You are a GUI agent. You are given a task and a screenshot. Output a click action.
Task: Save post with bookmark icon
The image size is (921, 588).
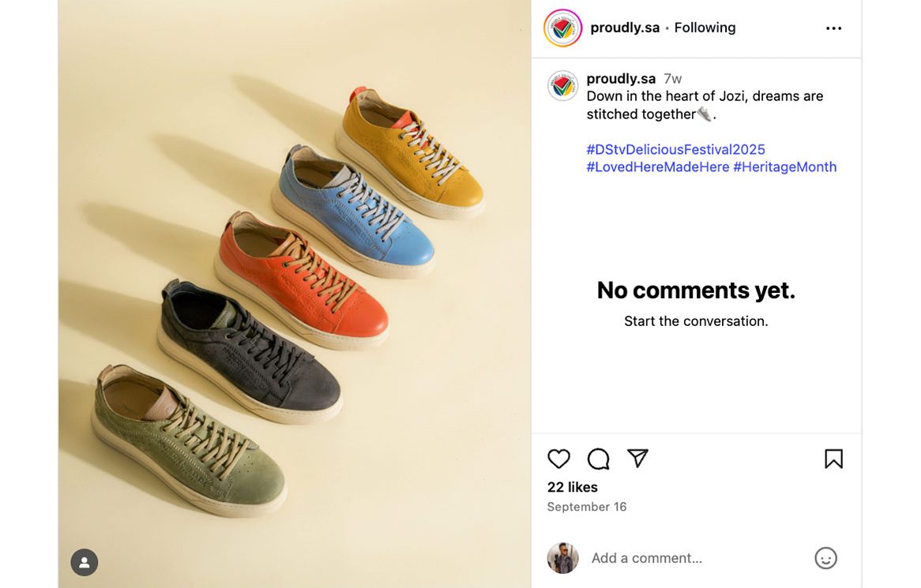tap(833, 459)
